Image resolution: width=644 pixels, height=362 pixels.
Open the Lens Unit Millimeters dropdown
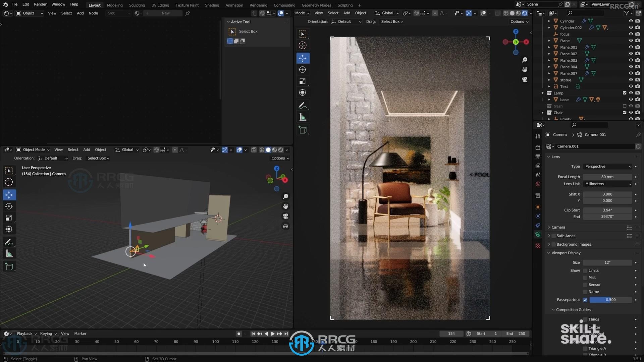[608, 184]
